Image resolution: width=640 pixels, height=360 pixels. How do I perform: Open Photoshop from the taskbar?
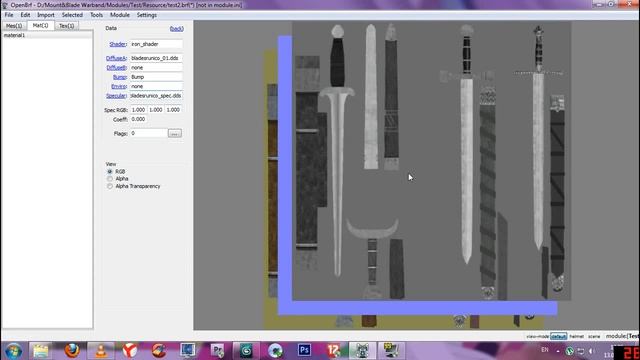[304, 351]
